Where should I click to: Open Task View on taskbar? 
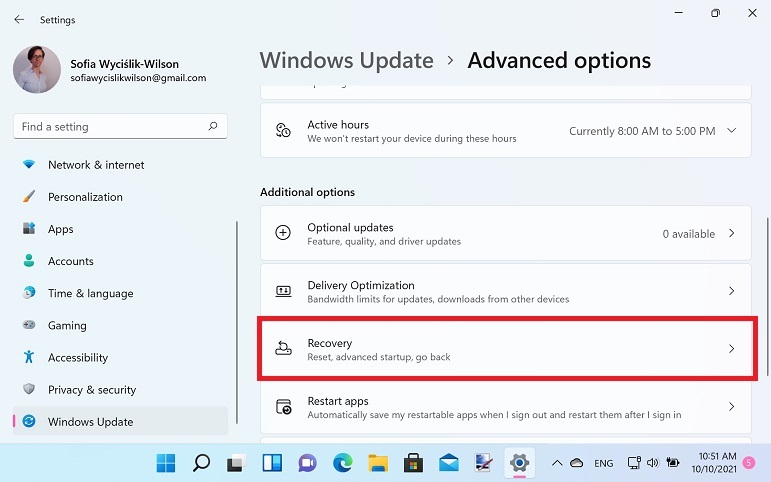tap(237, 463)
